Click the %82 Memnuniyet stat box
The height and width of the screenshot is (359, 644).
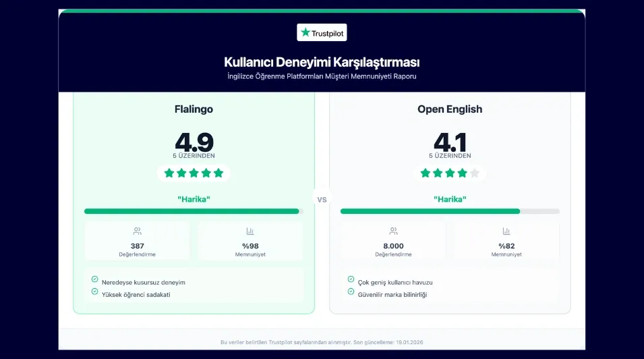(x=506, y=241)
